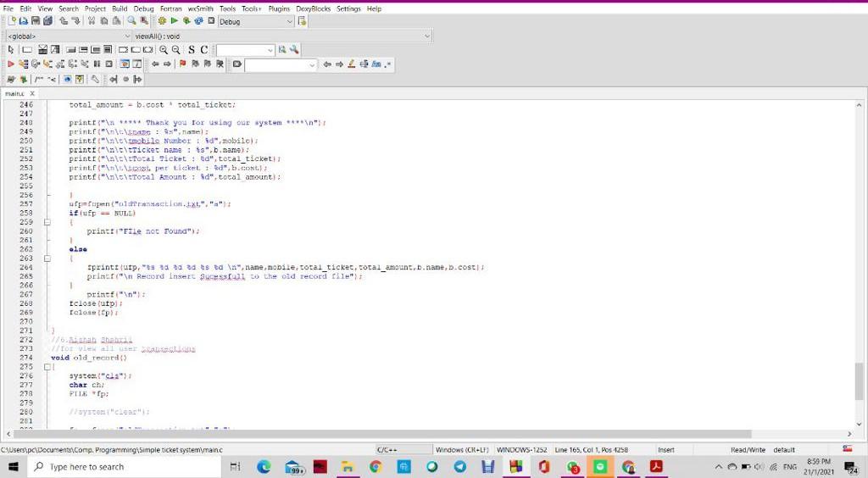The height and width of the screenshot is (478, 868).
Task: Open the Plugins menu
Action: [279, 8]
